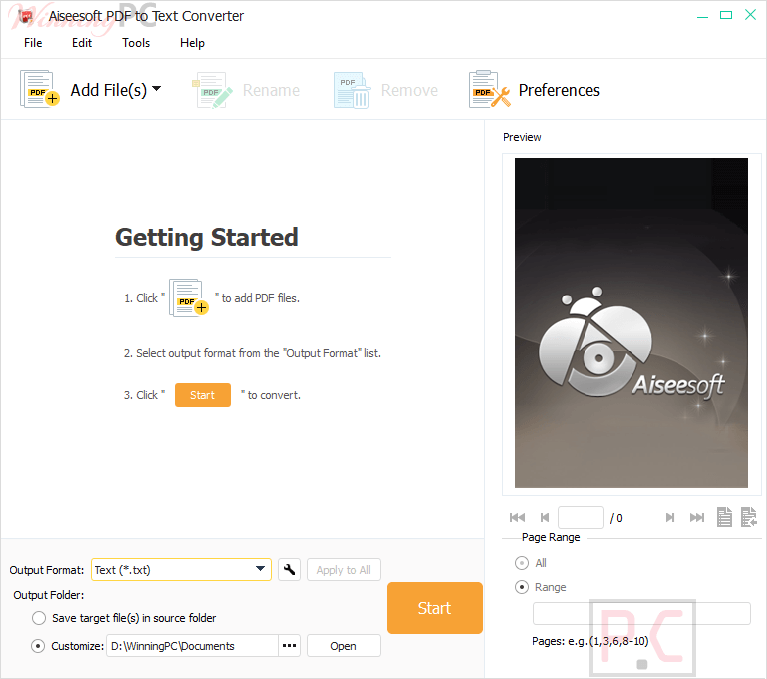This screenshot has height=679, width=767.
Task: Open the Preferences toolbar icon
Action: point(490,89)
